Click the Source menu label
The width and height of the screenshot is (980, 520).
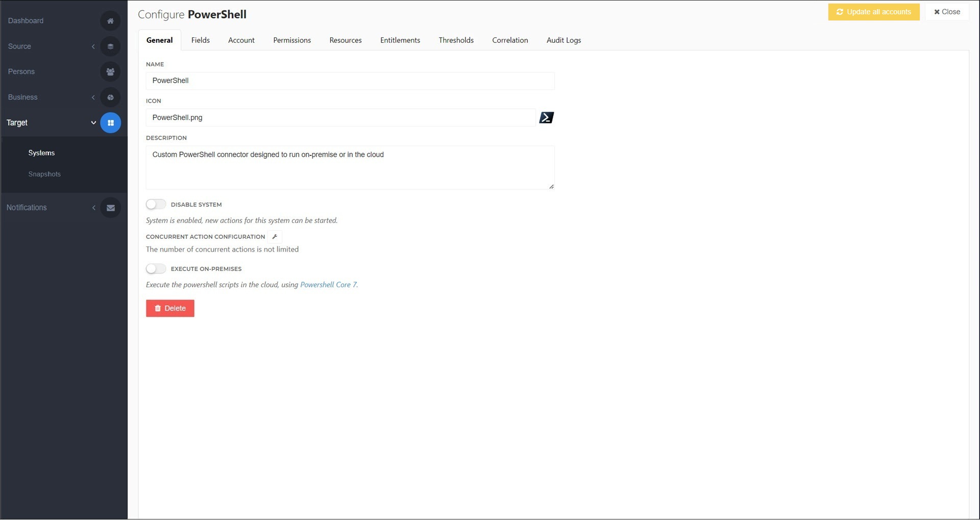(19, 46)
